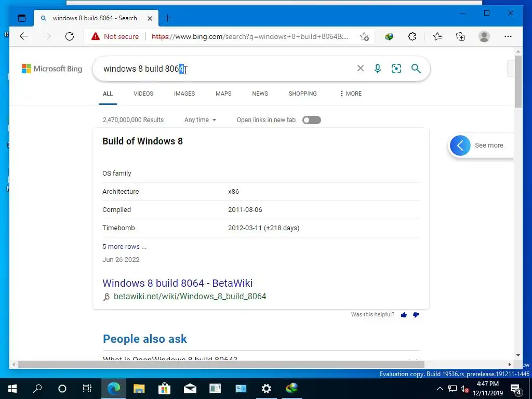This screenshot has height=399, width=532.
Task: Select the 2,470,000,000 Results text
Action: tap(133, 120)
